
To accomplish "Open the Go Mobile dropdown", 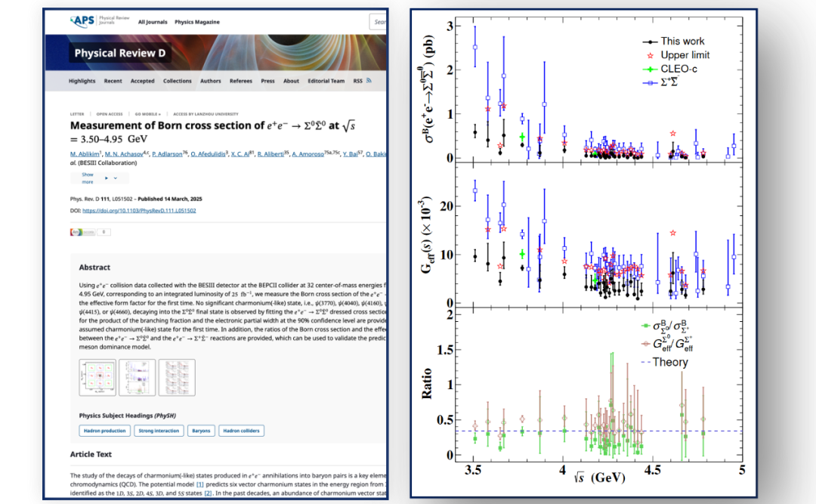I will (x=149, y=114).
